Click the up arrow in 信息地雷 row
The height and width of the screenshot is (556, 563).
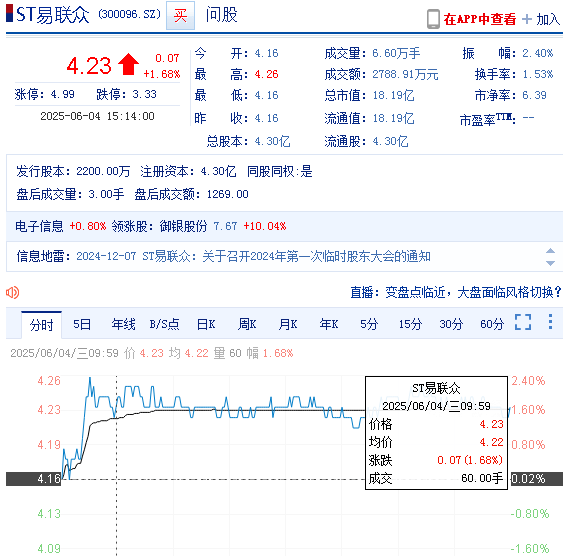click(550, 251)
